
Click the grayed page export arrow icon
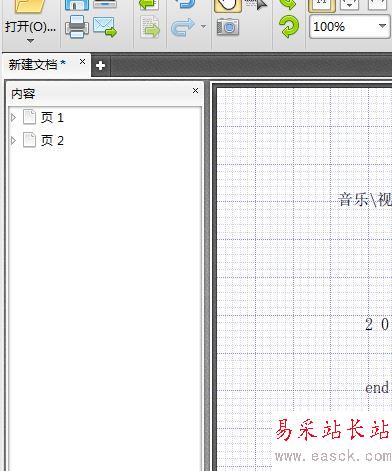point(150,28)
